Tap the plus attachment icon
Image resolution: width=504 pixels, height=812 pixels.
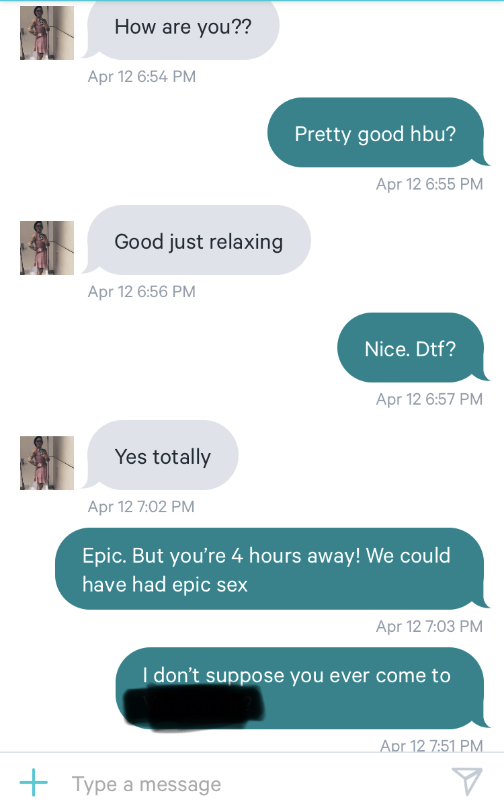click(x=34, y=783)
